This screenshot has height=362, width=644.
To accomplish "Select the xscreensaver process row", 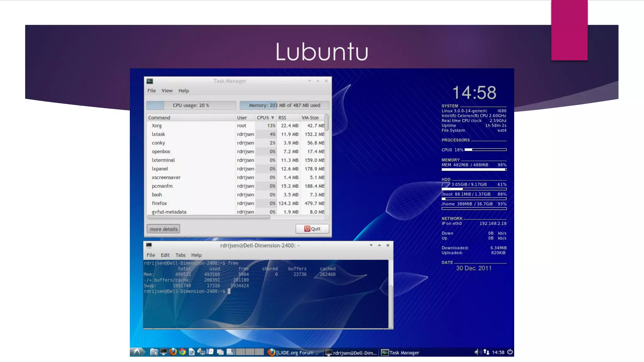I will click(x=236, y=178).
